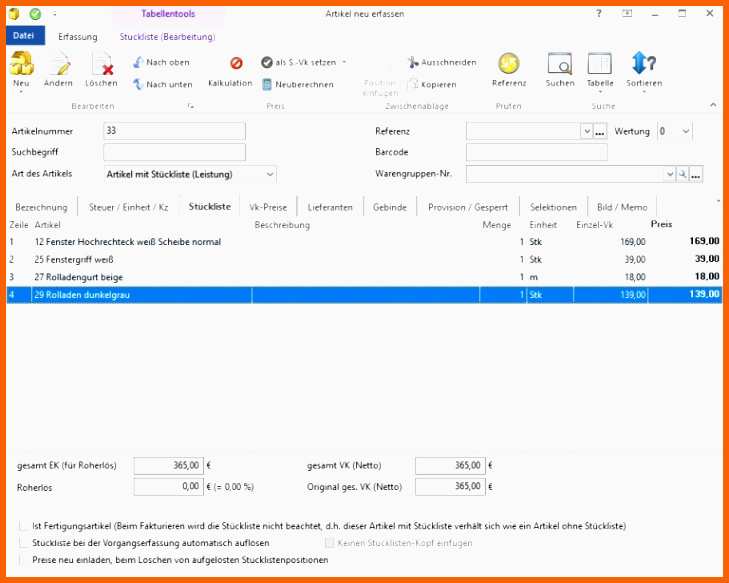This screenshot has height=583, width=729.
Task: Open the Datei menu
Action: [x=25, y=36]
